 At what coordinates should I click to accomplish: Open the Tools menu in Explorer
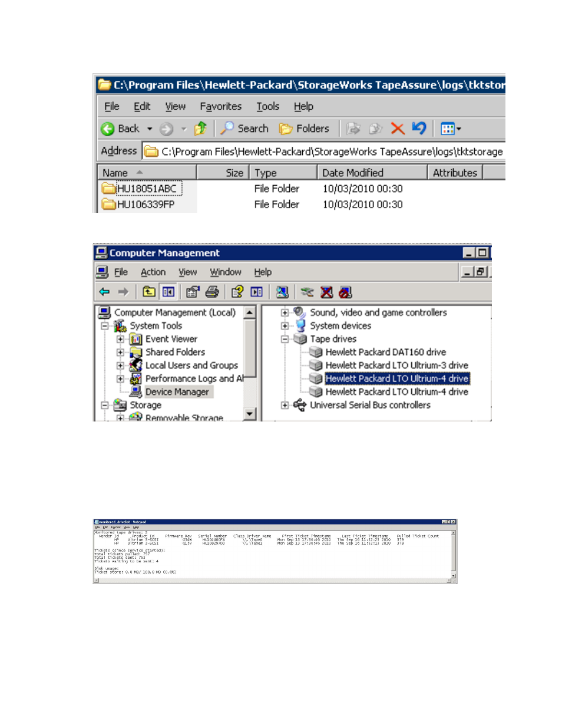click(x=268, y=107)
